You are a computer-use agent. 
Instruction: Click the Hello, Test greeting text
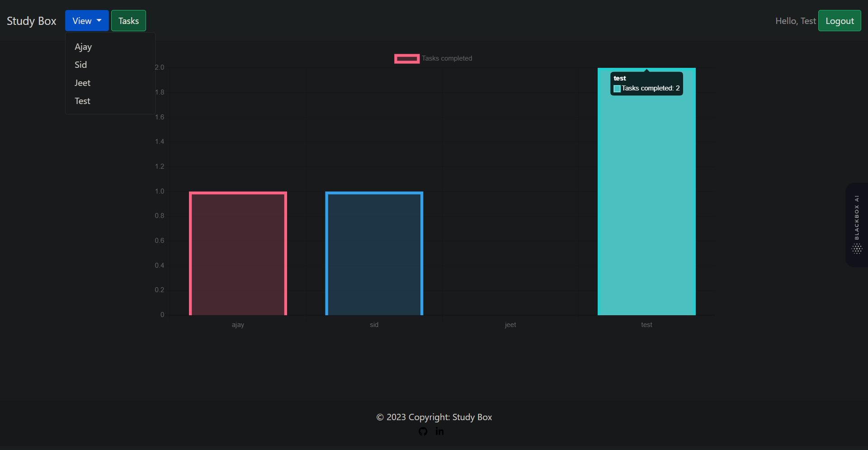pyautogui.click(x=796, y=21)
